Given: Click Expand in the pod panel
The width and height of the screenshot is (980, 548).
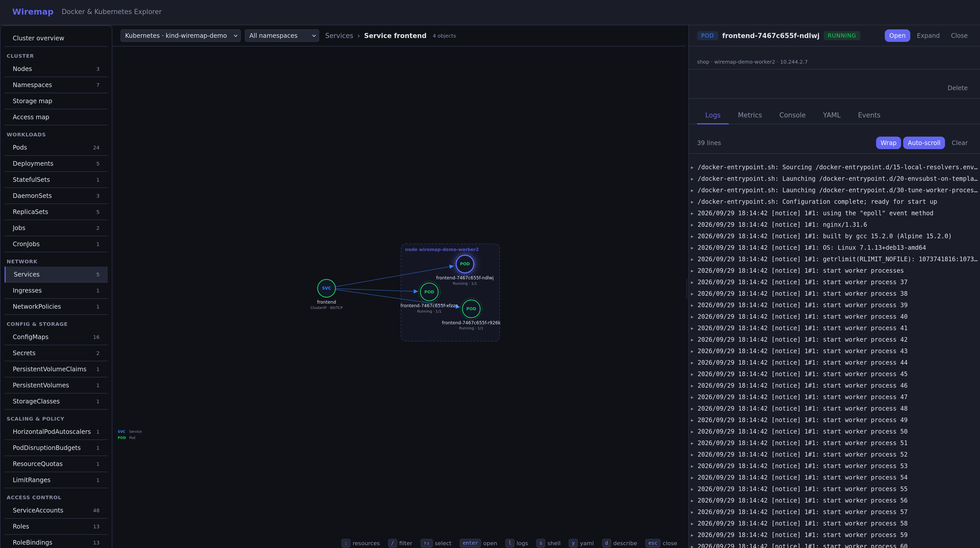Looking at the screenshot, I should (928, 36).
